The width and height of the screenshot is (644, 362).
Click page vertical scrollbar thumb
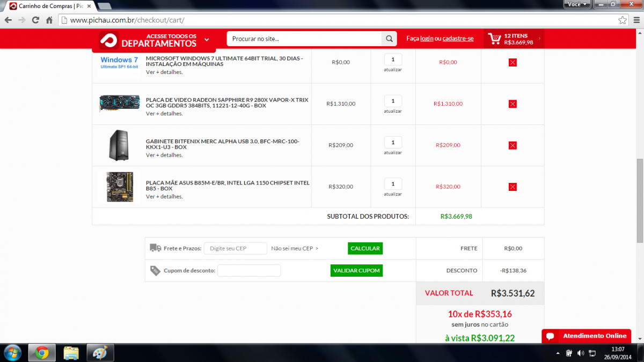tap(639, 200)
